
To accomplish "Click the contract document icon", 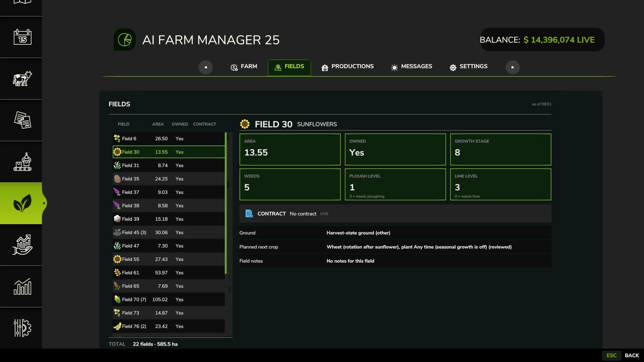I will (x=249, y=214).
